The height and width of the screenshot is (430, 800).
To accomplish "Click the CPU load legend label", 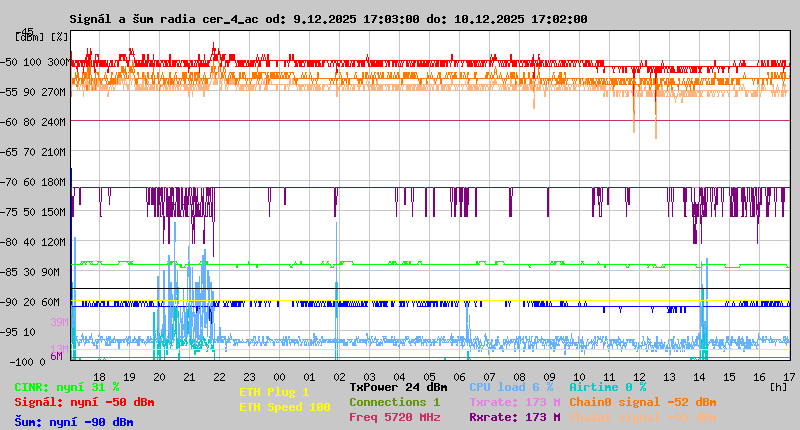I will 511,387.
